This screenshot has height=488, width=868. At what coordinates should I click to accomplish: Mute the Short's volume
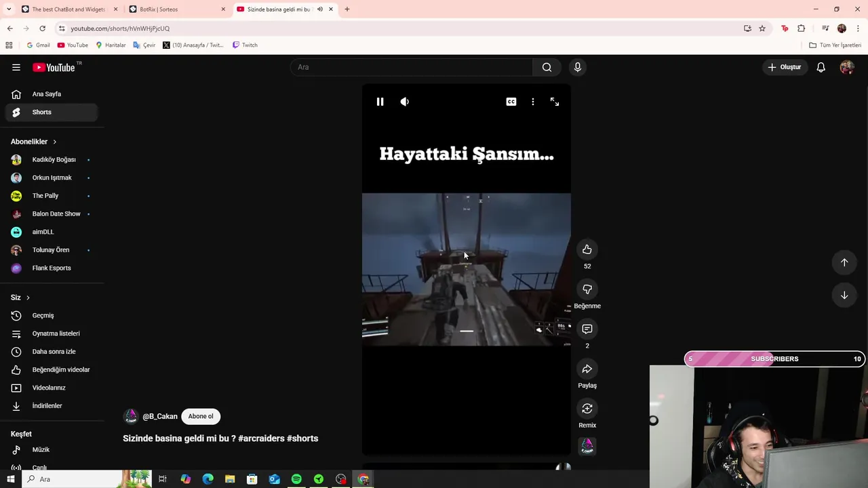click(x=405, y=102)
